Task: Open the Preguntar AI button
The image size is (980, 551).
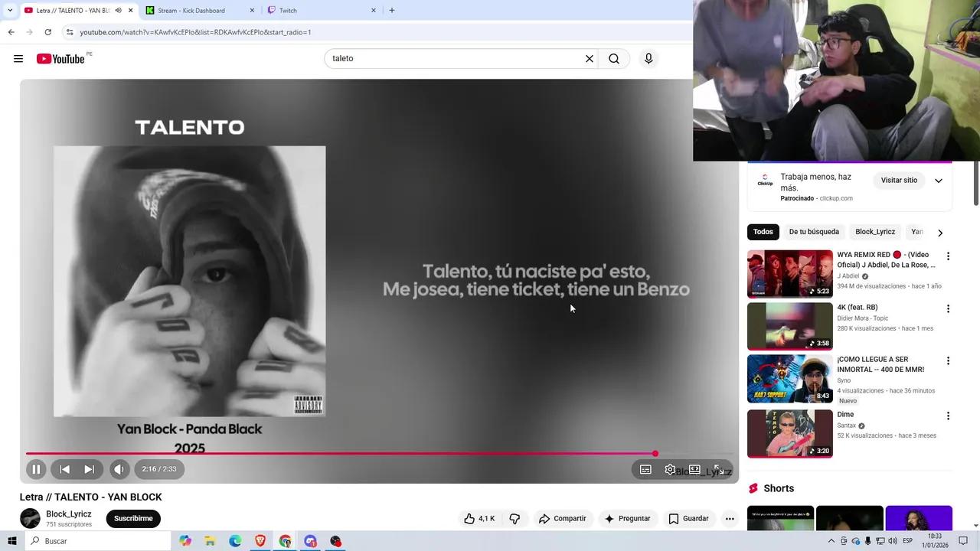Action: pyautogui.click(x=627, y=519)
